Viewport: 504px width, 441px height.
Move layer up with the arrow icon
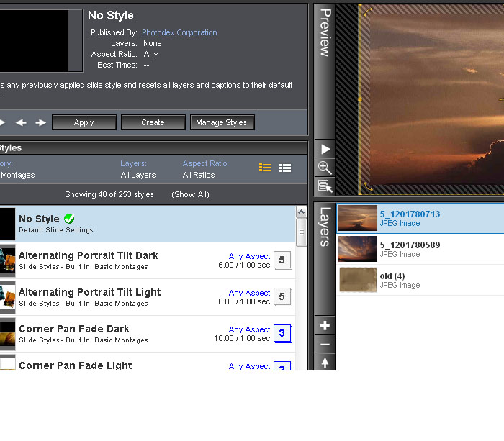325,363
